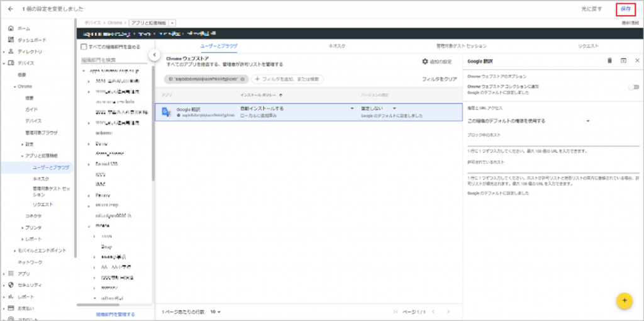
Task: Click 組織部門を管理する link
Action: (x=116, y=315)
